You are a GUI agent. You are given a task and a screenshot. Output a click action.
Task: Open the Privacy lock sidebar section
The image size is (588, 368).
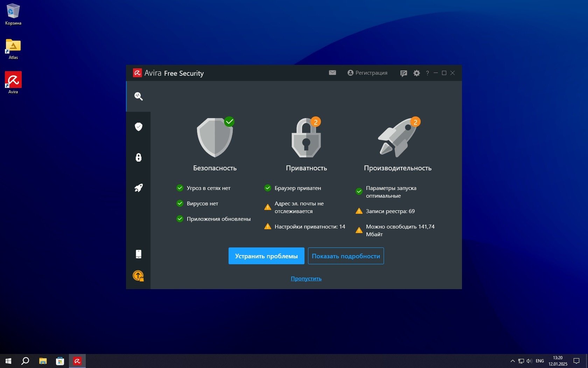(139, 157)
